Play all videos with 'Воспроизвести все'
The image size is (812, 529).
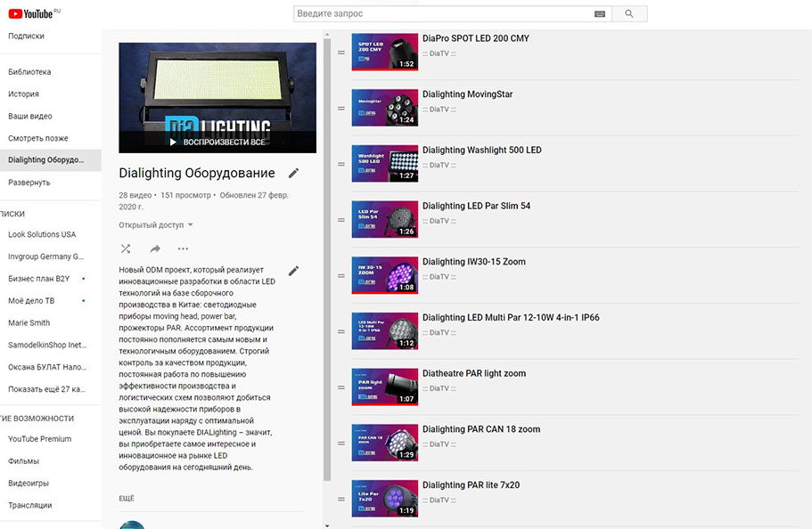click(217, 142)
